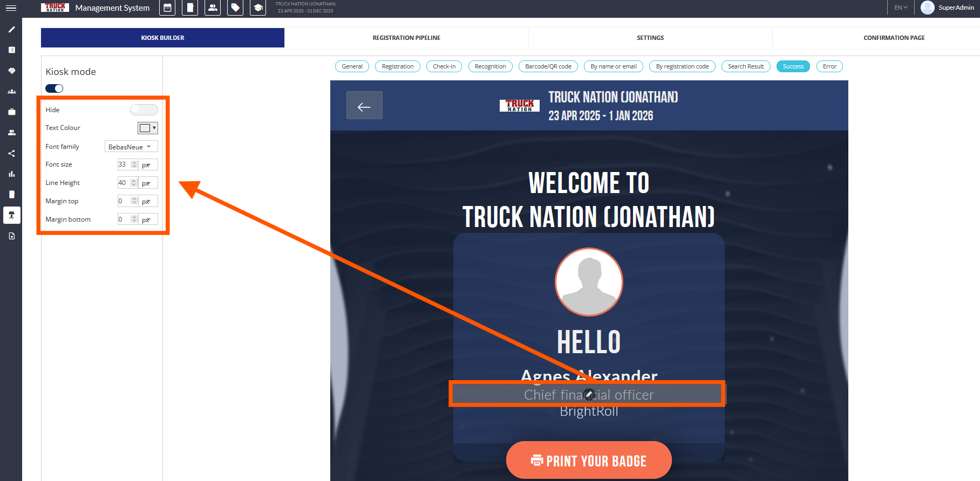Viewport: 980px width, 481px height.
Task: Select the Barcode/QR code screen pill
Action: (x=548, y=66)
